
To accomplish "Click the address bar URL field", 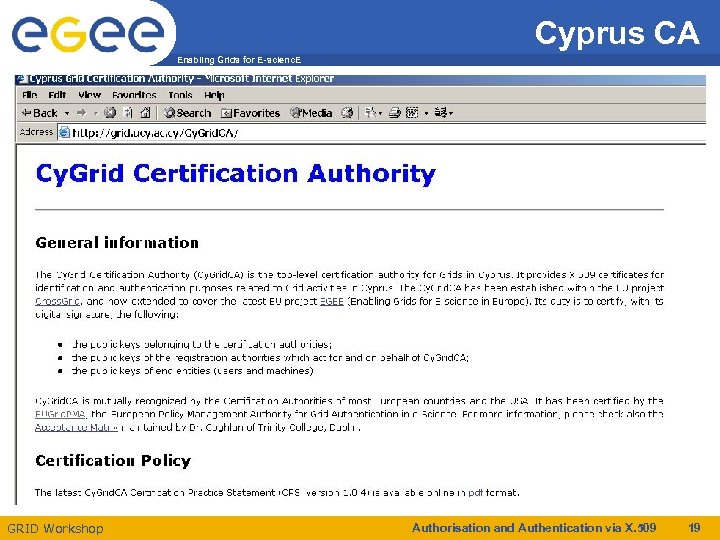I will 381,133.
